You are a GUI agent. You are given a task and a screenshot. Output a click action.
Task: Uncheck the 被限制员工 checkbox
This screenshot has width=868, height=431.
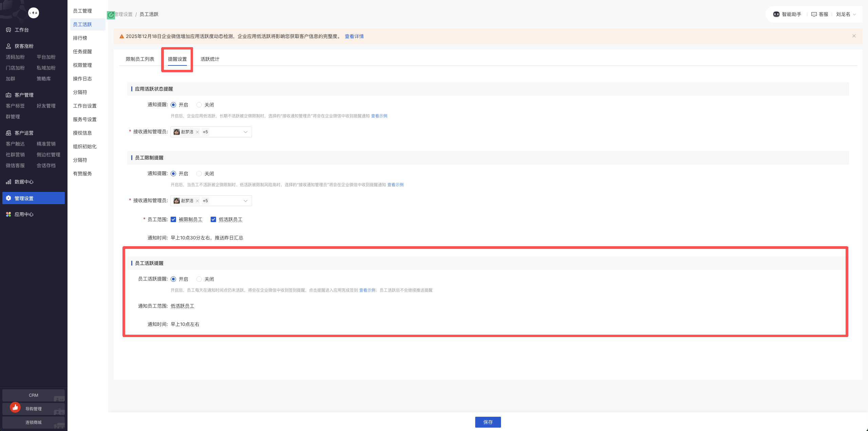click(173, 219)
